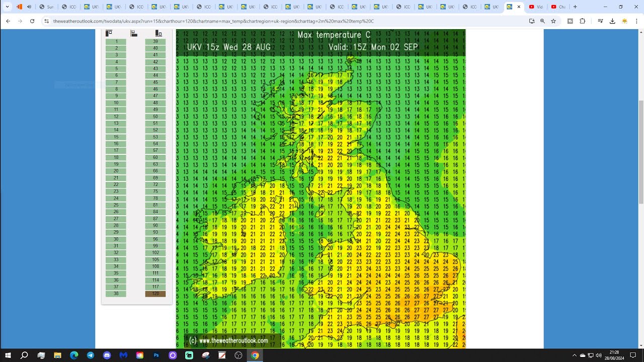
Task: View site information icon in address bar
Action: click(x=46, y=21)
